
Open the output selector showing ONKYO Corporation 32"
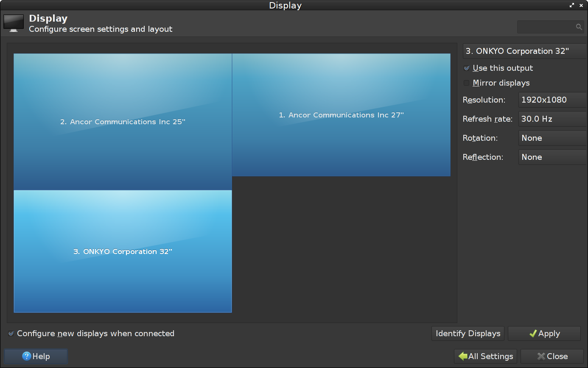[x=524, y=51]
